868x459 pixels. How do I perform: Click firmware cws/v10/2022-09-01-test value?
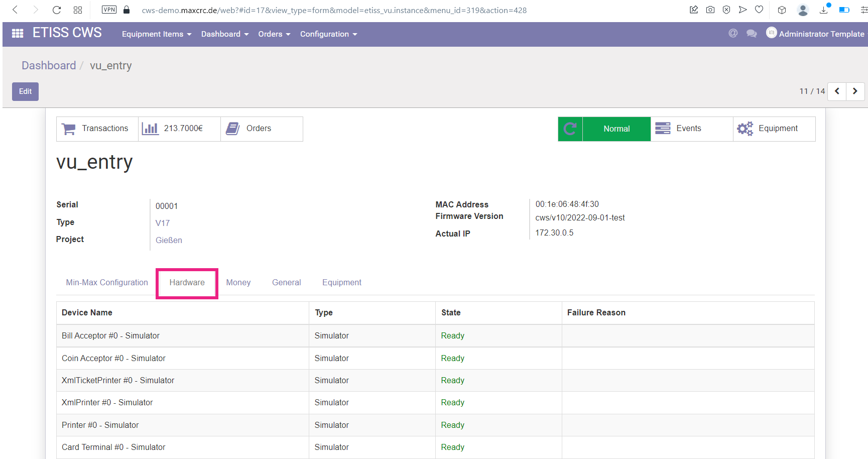coord(580,217)
